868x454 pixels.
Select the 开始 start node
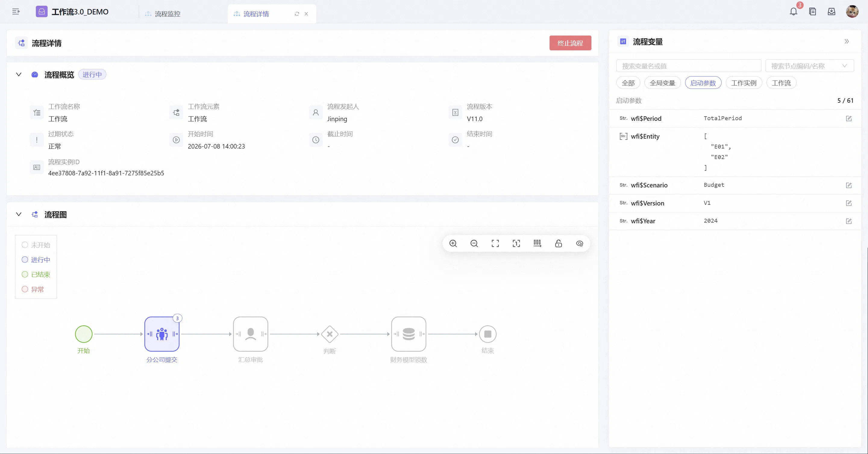(x=83, y=334)
